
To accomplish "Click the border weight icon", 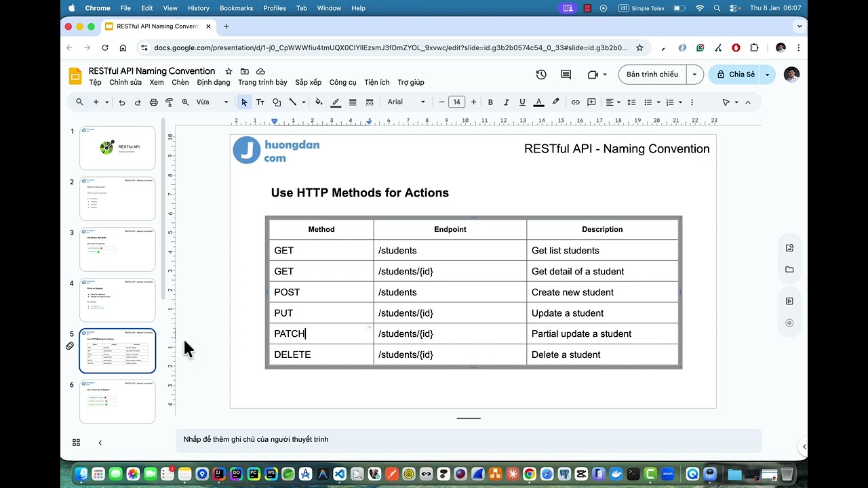I will click(353, 102).
